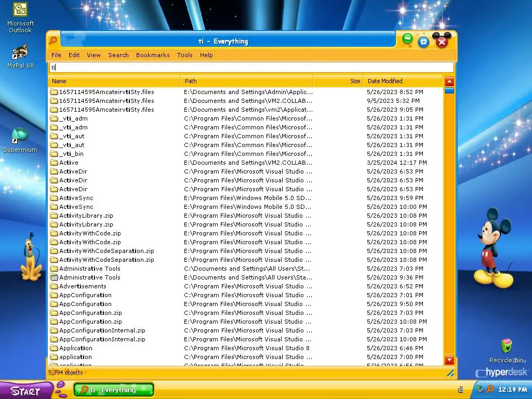The image size is (532, 399).
Task: Select the _vti_bin folder row
Action: coord(246,154)
